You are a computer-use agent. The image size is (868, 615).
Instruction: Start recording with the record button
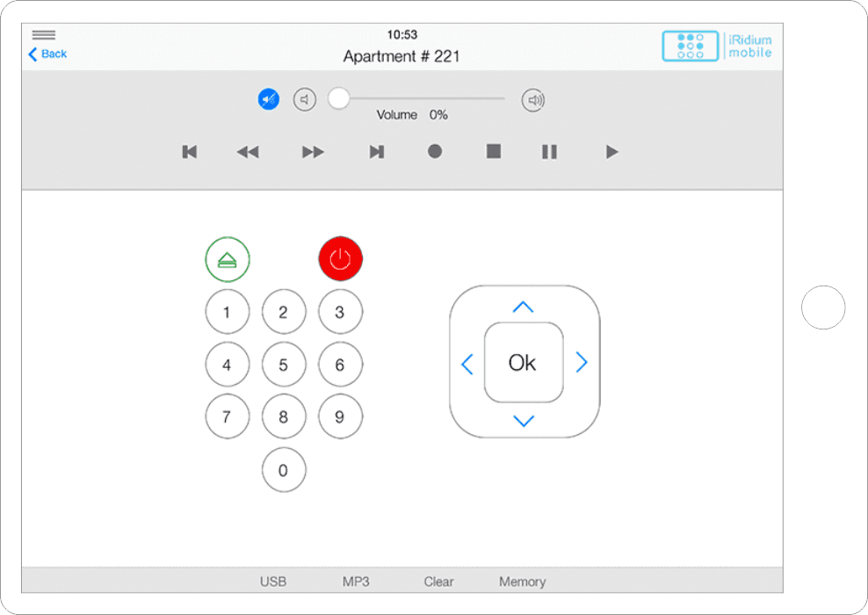point(434,152)
